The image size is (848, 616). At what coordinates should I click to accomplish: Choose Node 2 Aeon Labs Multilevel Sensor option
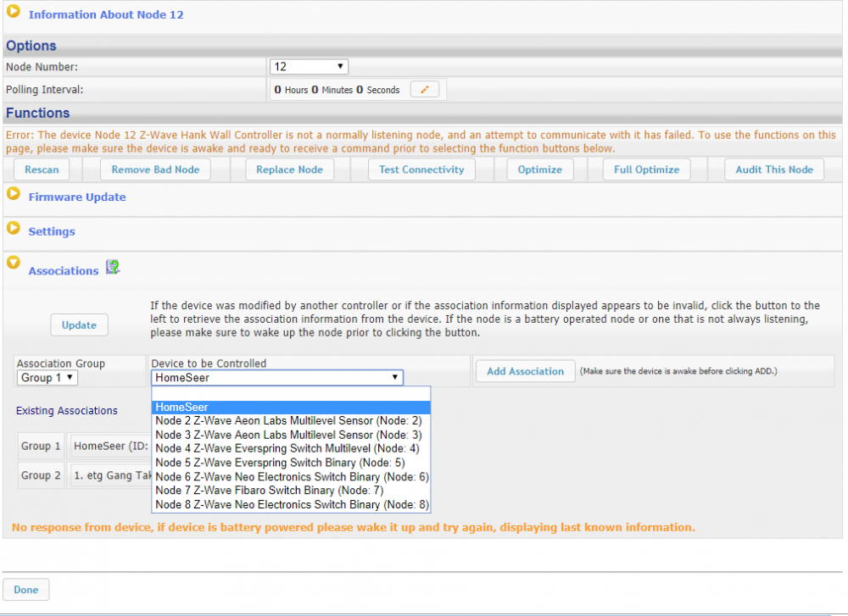tap(288, 421)
